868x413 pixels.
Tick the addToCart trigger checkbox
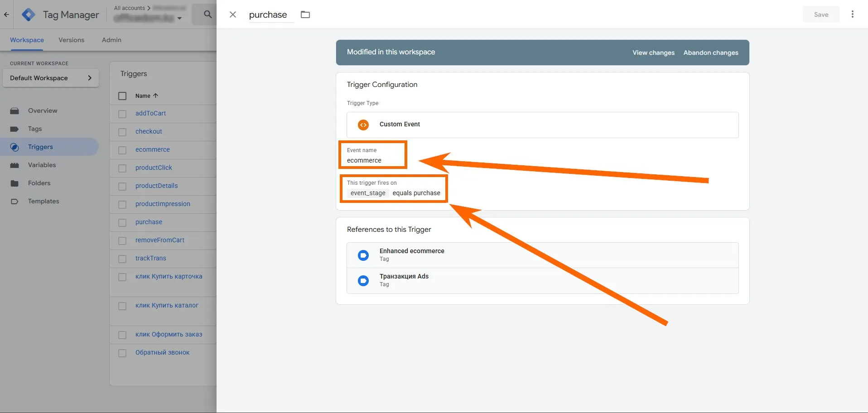pos(122,114)
